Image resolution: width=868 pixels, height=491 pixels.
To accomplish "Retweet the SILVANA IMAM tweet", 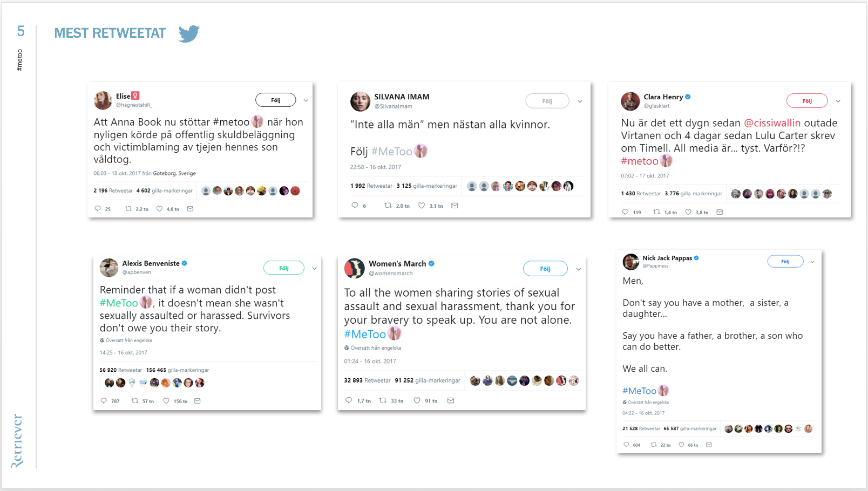I will point(388,206).
